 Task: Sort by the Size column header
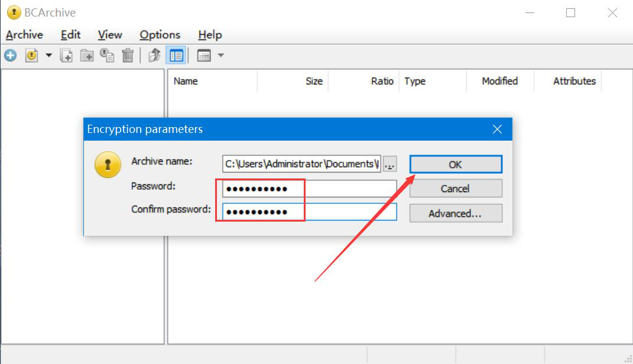[293, 81]
